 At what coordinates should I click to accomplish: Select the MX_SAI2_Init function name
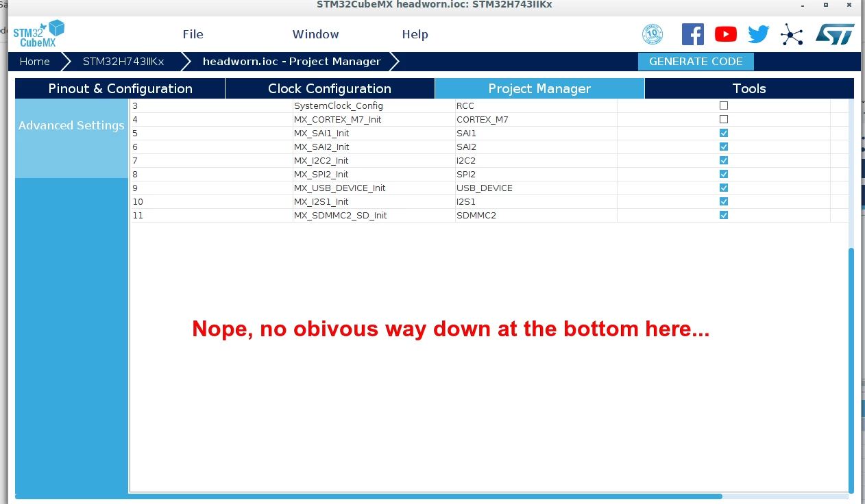[321, 147]
